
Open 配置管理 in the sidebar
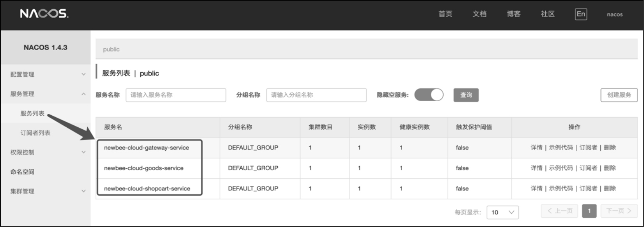point(22,74)
